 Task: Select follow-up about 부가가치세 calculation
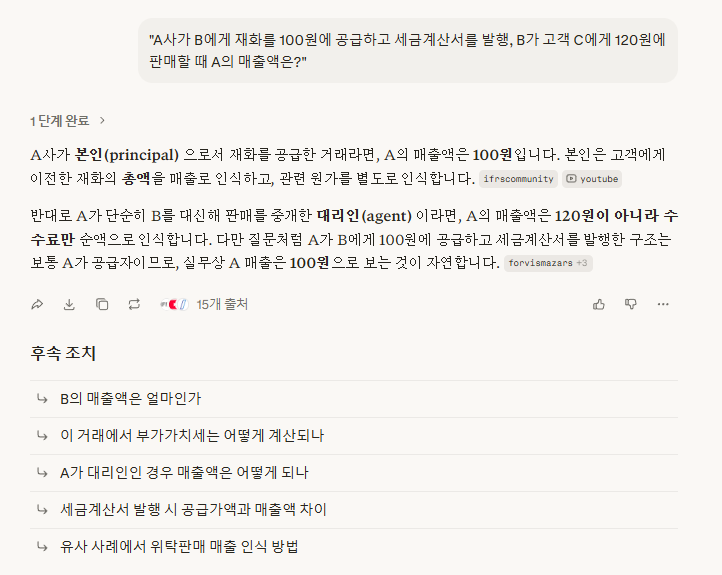pos(192,436)
